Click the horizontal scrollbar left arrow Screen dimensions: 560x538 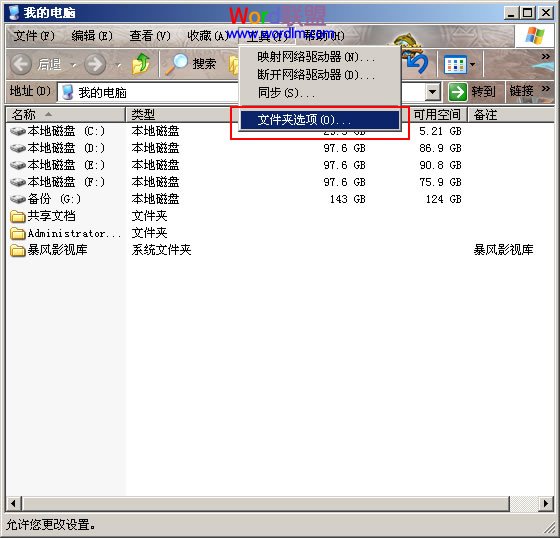pyautogui.click(x=13, y=504)
